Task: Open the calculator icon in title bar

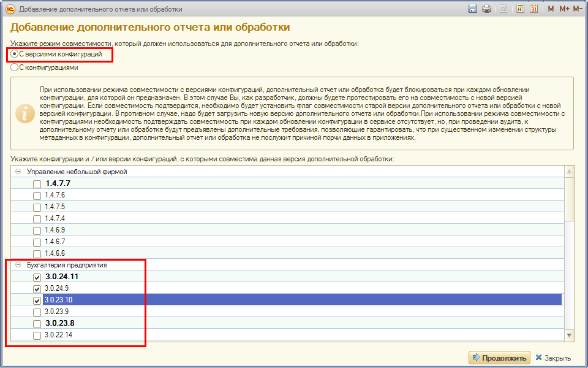Action: coord(520,9)
